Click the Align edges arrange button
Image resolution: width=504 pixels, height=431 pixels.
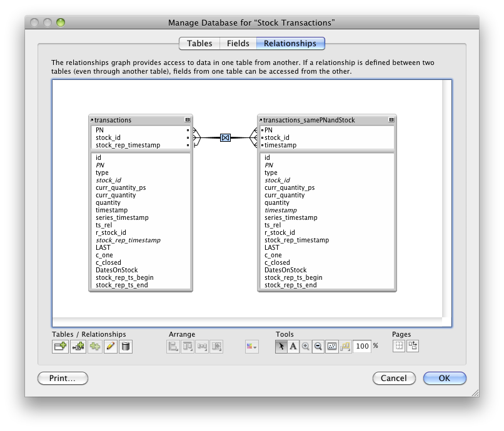[173, 347]
